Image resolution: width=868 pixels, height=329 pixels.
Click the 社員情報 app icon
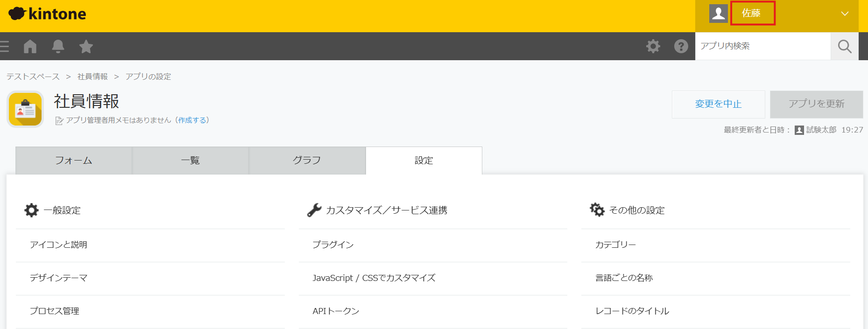tap(25, 110)
